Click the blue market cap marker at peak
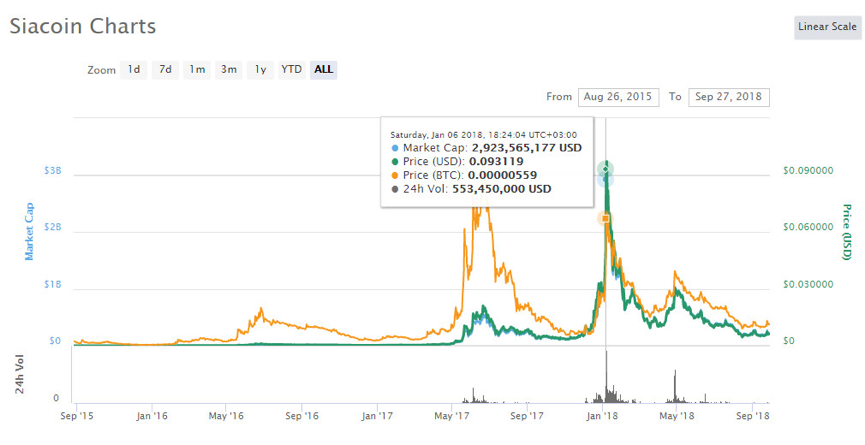 tap(606, 180)
